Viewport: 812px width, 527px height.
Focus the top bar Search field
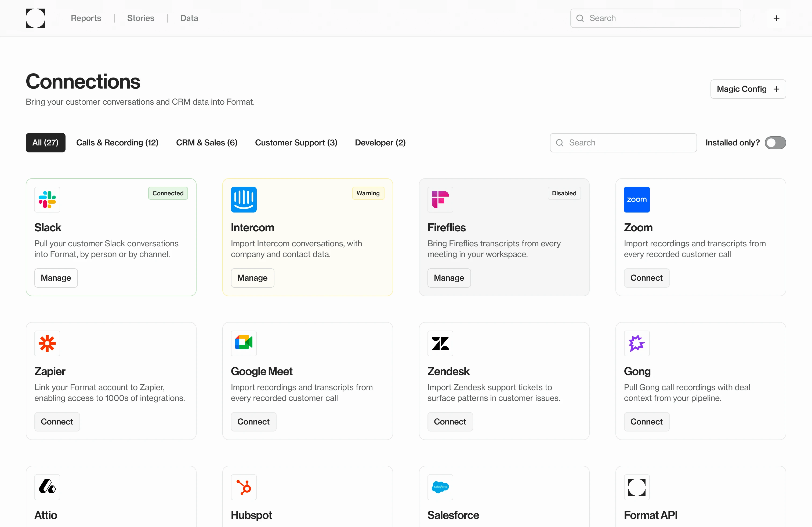[655, 18]
